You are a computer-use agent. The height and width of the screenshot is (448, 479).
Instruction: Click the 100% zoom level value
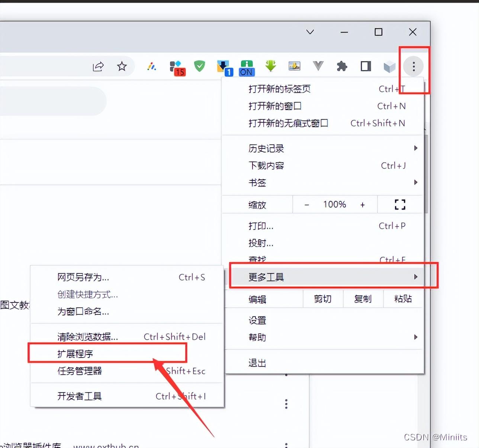pos(334,204)
